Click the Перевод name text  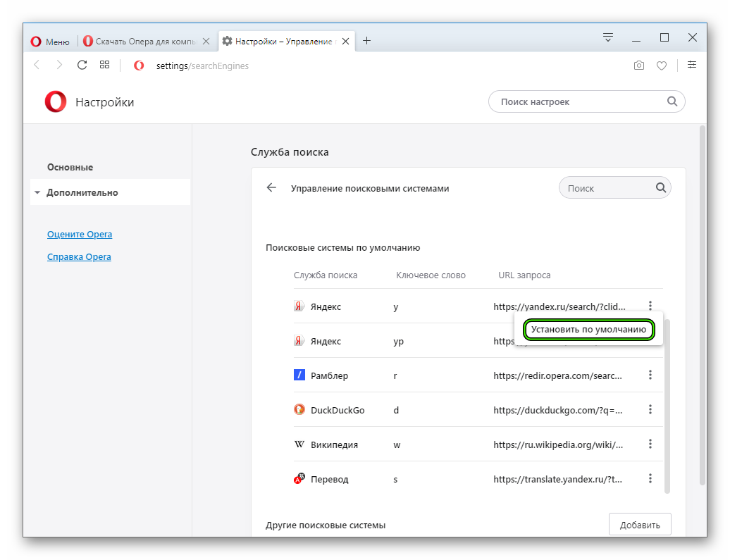click(x=329, y=479)
